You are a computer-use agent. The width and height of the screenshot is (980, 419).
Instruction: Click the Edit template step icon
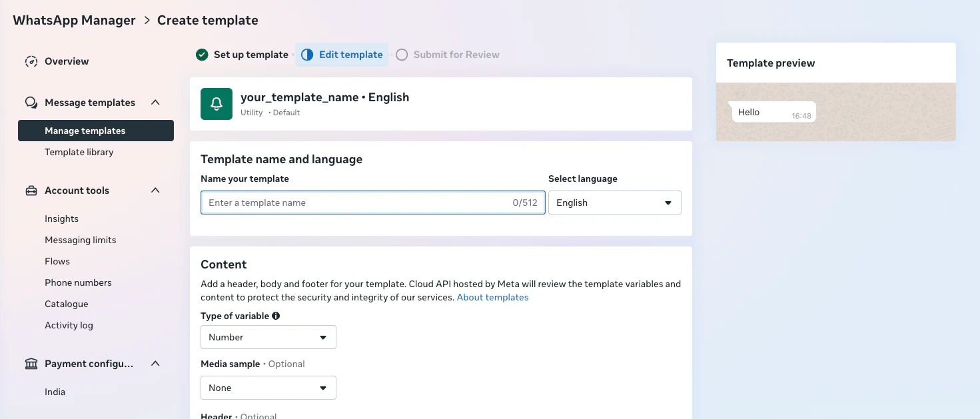click(306, 54)
